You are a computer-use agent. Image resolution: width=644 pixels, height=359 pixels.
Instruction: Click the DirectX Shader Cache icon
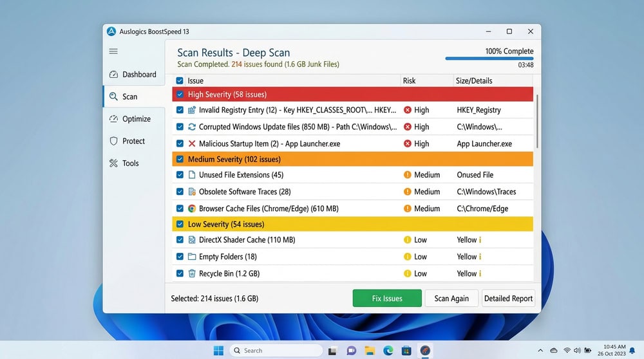pos(192,239)
